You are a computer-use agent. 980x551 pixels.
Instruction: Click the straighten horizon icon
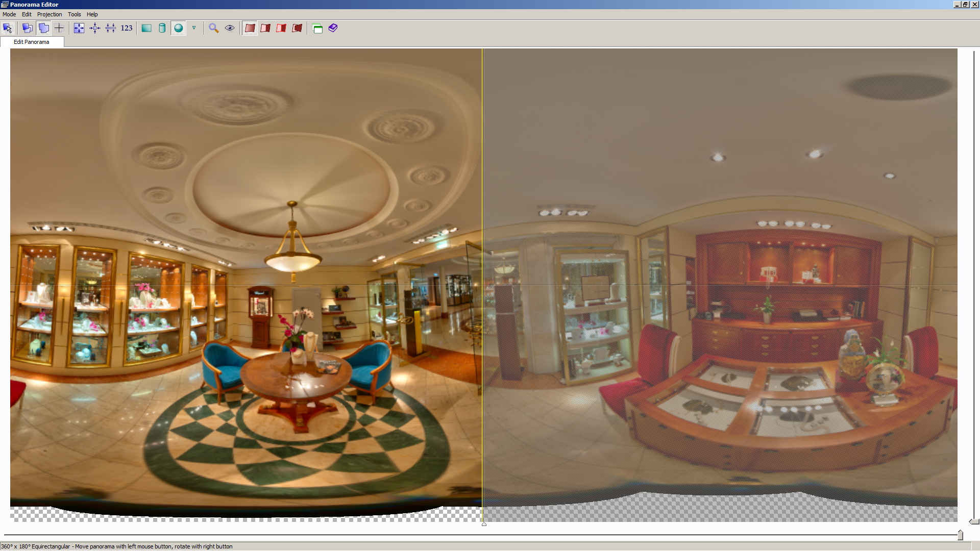click(x=111, y=28)
